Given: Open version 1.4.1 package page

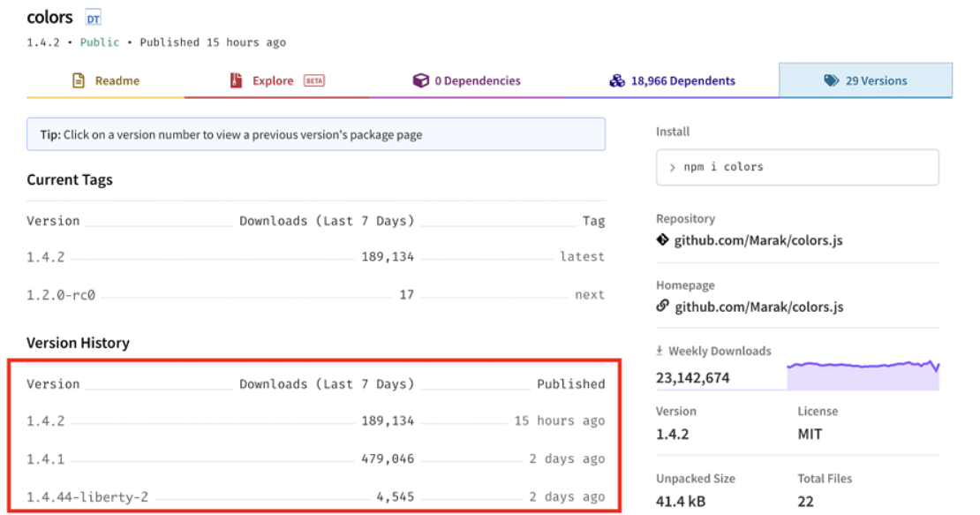Looking at the screenshot, I should (46, 459).
